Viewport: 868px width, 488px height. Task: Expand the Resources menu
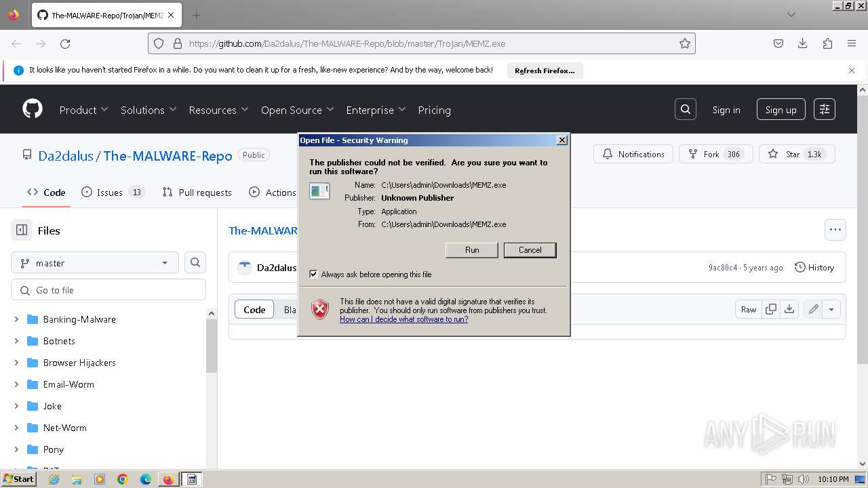click(218, 110)
